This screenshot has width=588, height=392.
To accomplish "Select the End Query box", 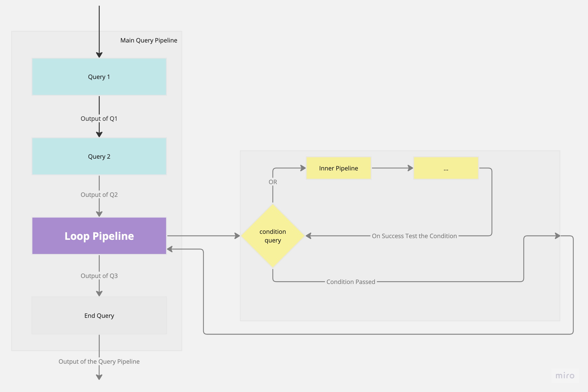I will coord(99,315).
